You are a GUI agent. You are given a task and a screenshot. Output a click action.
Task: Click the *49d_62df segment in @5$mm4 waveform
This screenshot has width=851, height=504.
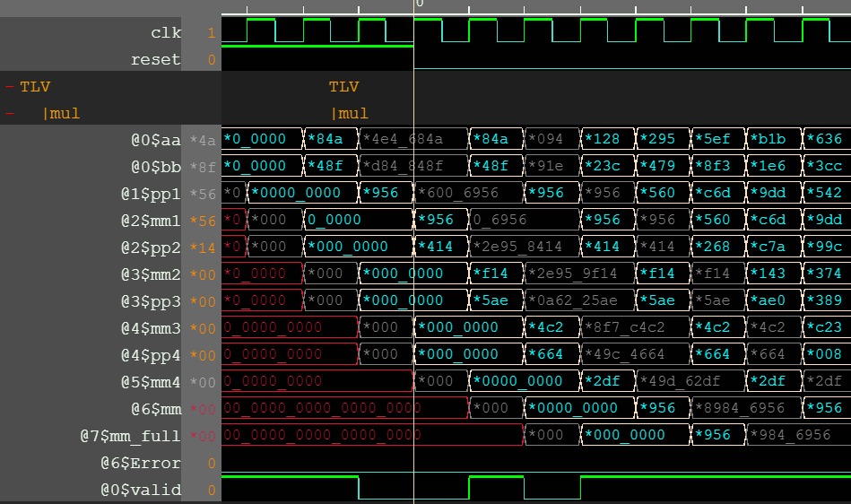pyautogui.click(x=690, y=381)
